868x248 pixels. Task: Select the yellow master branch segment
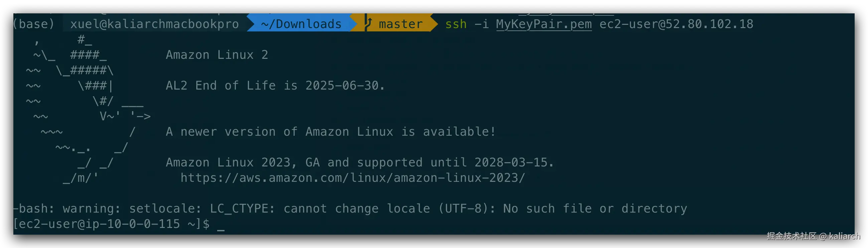point(400,24)
